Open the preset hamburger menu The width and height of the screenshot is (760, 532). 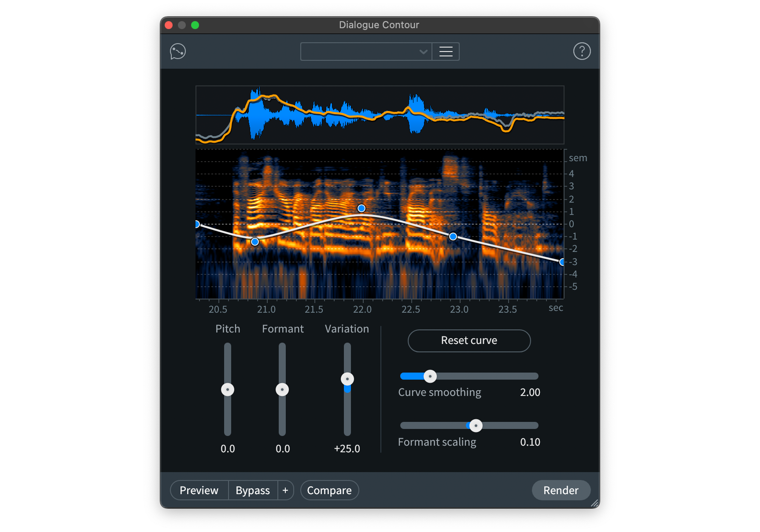[446, 52]
